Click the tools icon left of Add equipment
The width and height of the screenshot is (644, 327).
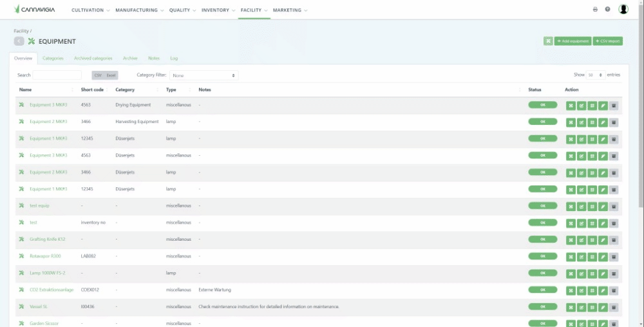[548, 41]
